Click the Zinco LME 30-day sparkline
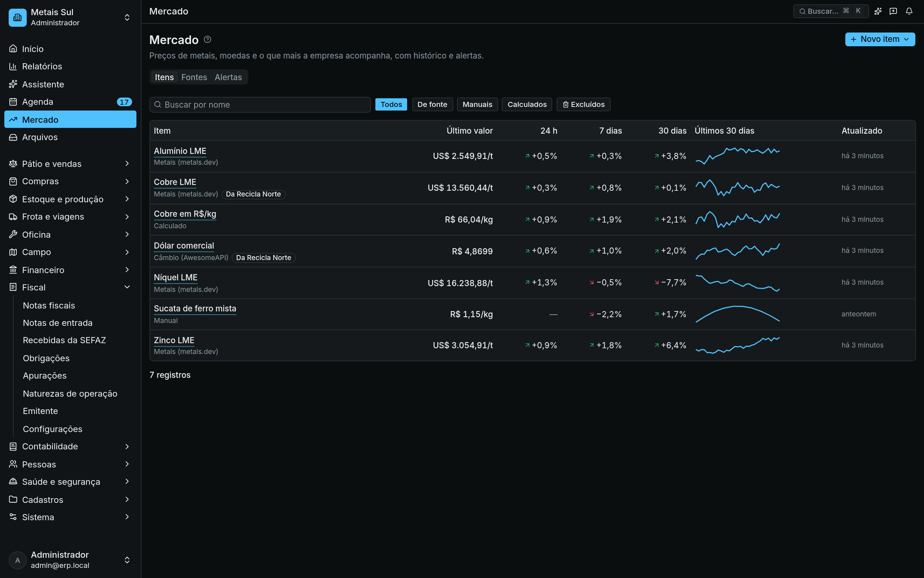 point(737,345)
